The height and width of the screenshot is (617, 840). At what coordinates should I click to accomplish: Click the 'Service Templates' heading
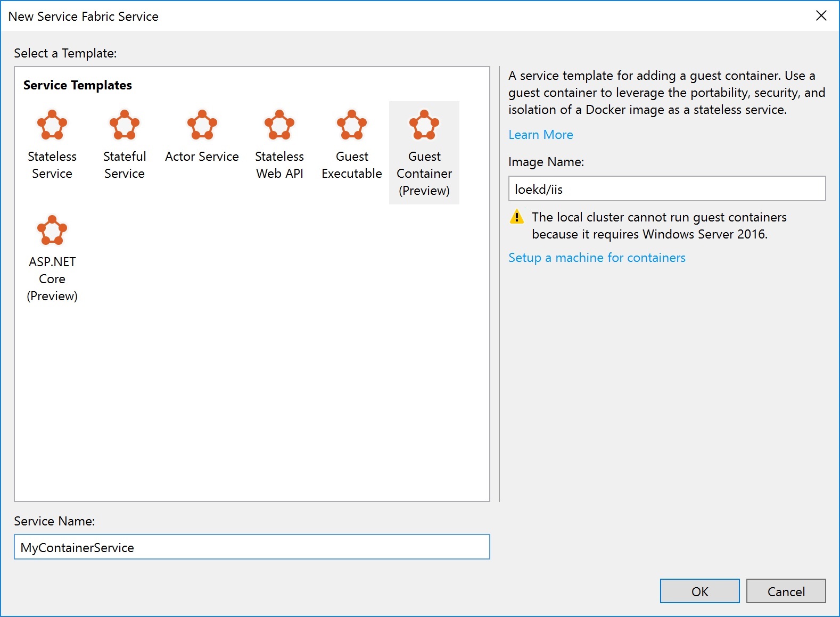tap(78, 85)
